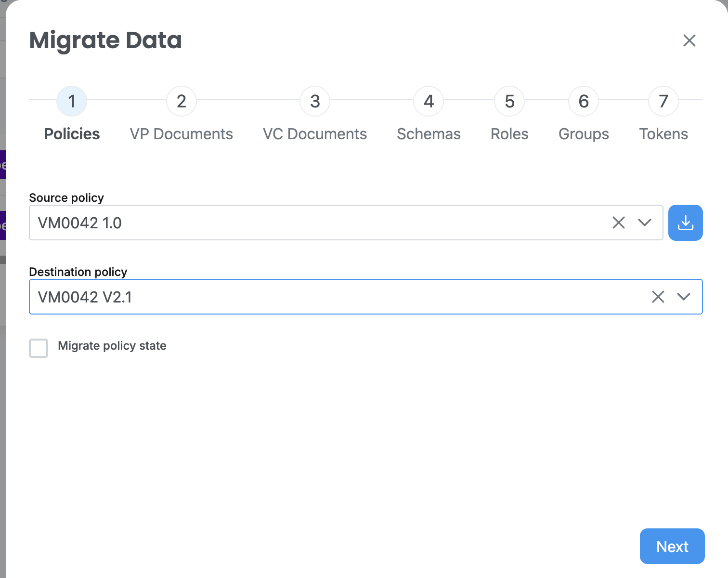Click the download icon beside Source policy
Viewport: 728px width, 578px height.
coord(685,223)
